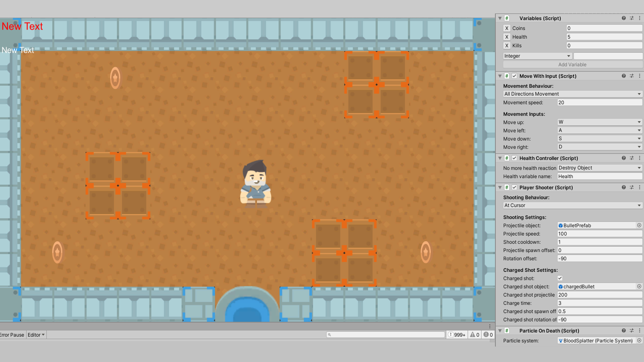Click the Movement speed input field
Screen dimensions: 644x362
(599, 103)
